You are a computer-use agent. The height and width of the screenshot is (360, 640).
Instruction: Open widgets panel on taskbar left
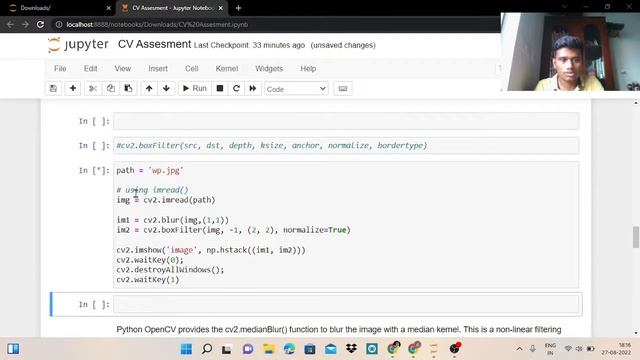point(13,349)
